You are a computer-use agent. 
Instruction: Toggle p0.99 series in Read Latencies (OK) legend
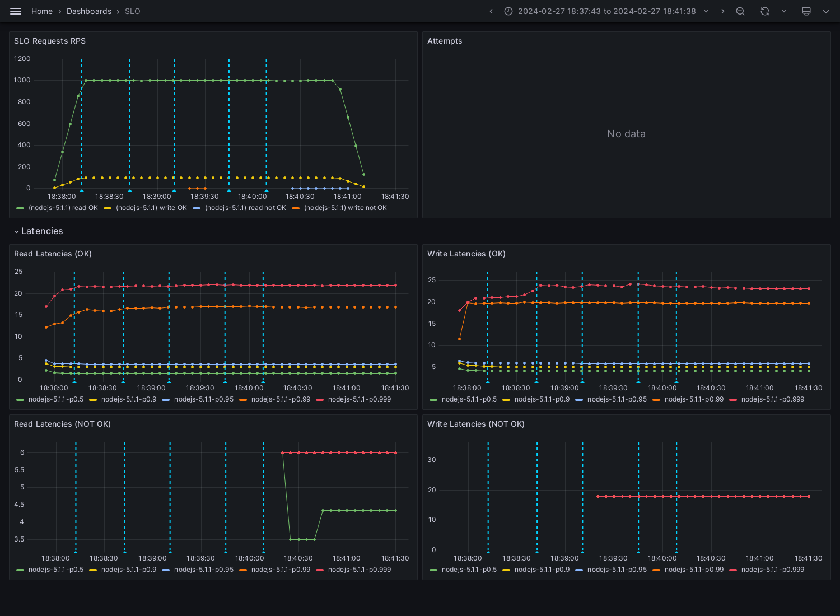point(281,399)
